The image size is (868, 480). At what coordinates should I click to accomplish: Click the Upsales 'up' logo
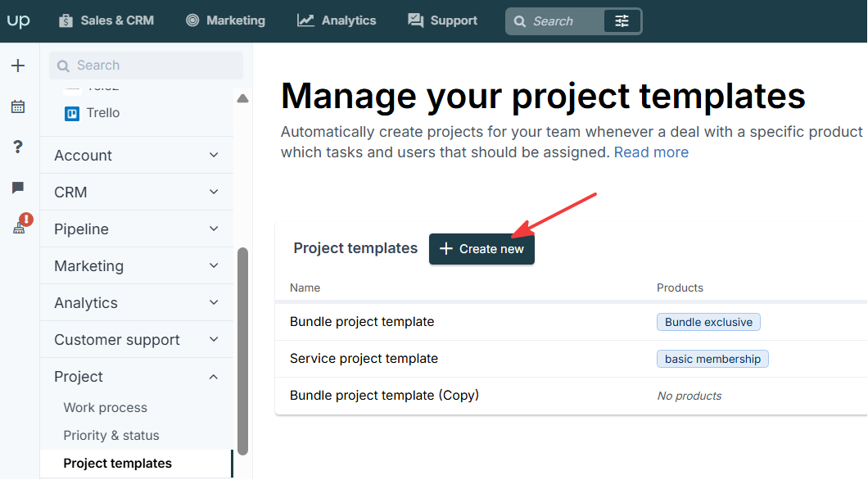pos(18,21)
